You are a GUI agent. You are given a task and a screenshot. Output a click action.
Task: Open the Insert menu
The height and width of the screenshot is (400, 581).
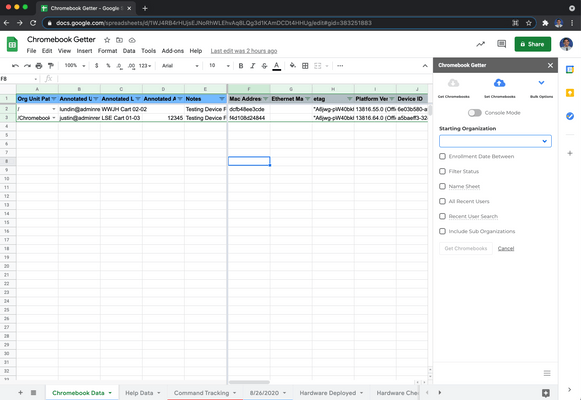click(x=84, y=51)
